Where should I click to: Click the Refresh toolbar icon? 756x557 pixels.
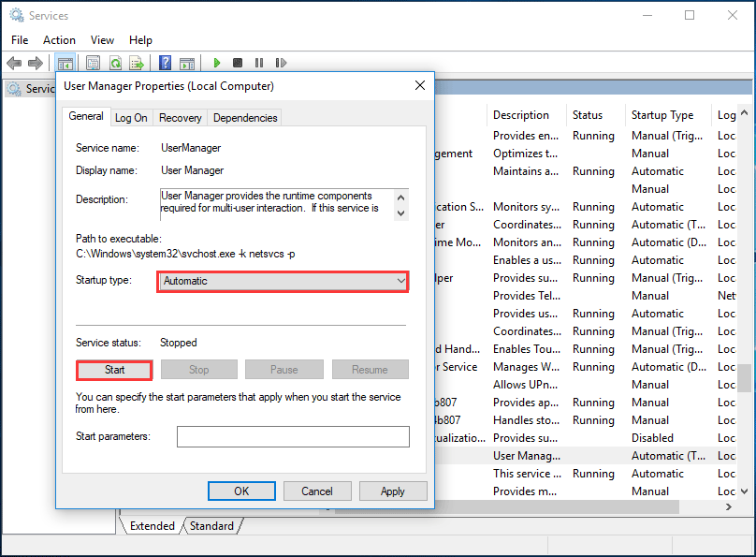point(115,63)
